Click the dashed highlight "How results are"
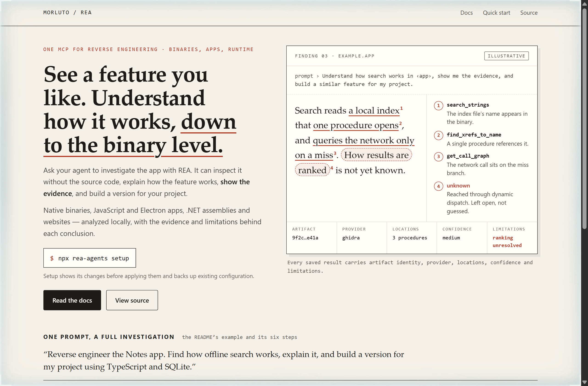This screenshot has height=386, width=588. click(x=376, y=155)
